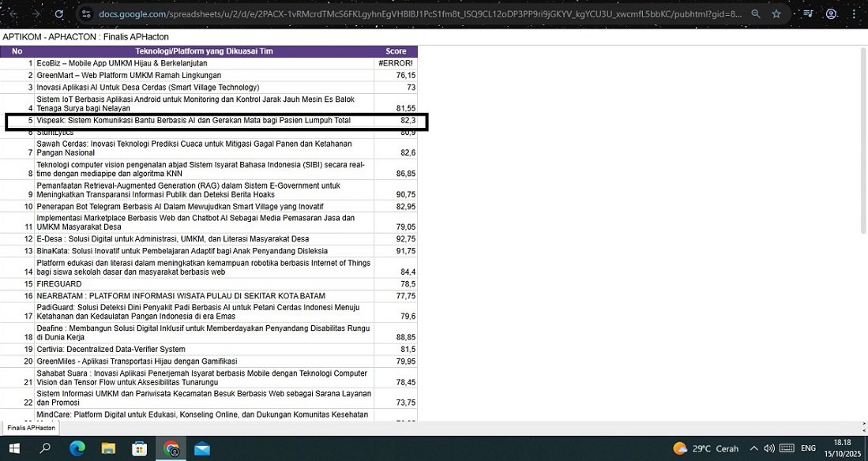This screenshot has width=868, height=461.
Task: Click the Score column header
Action: click(x=396, y=51)
